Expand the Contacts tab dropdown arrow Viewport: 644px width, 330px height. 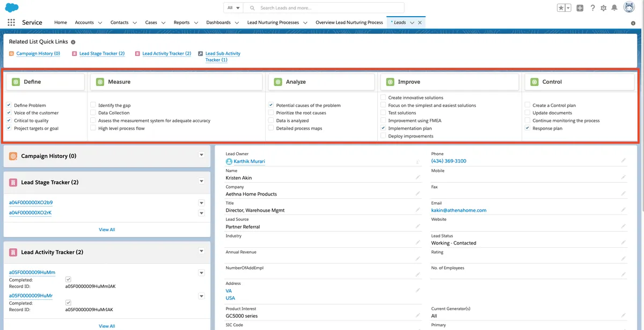[x=135, y=23]
